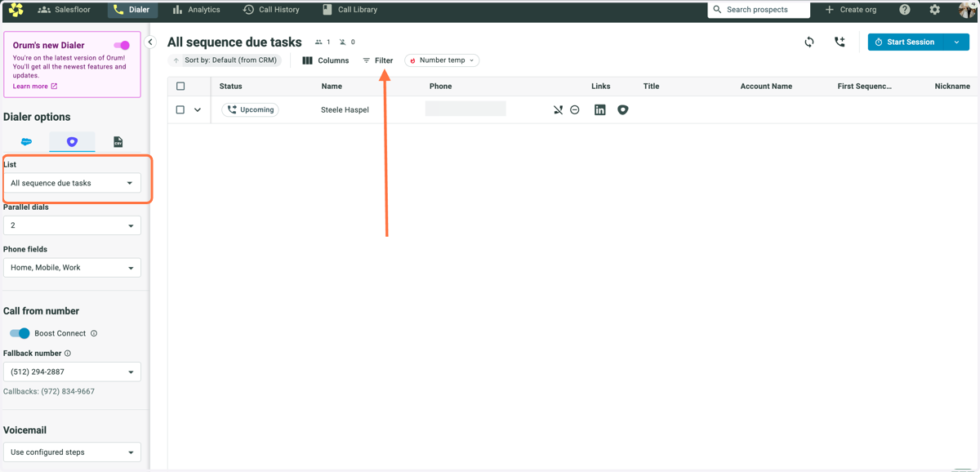The image size is (980, 472).
Task: Toggle the Boost Connect switch
Action: [20, 333]
